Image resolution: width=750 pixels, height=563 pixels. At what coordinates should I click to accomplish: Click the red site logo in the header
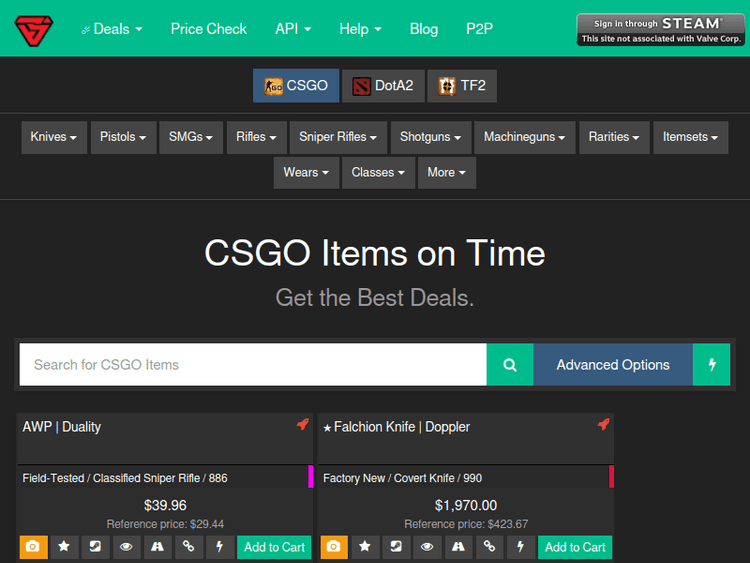(34, 29)
